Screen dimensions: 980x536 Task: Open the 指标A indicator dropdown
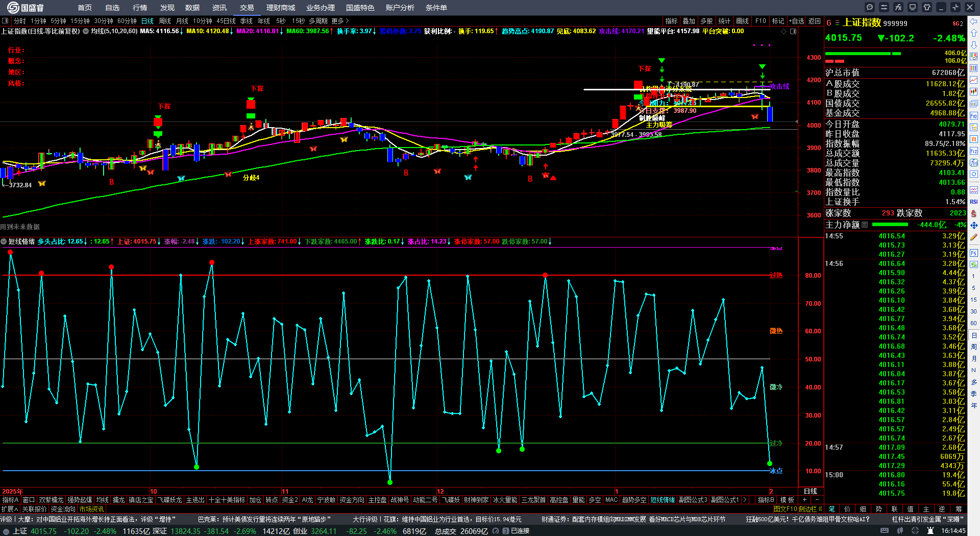coord(11,500)
